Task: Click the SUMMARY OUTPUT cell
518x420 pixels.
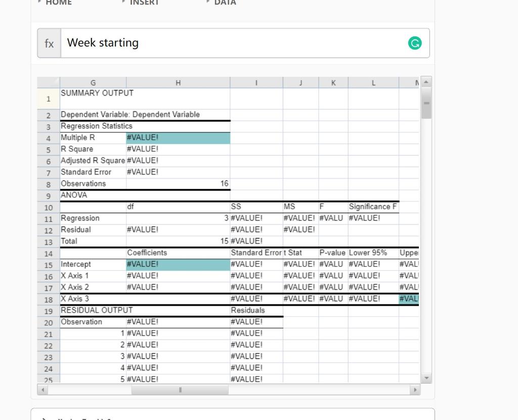Action: point(93,99)
